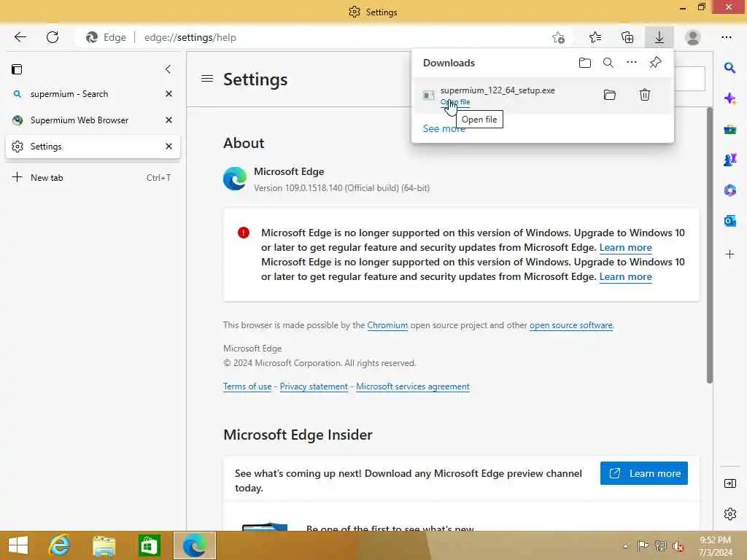Screen dimensions: 747x560
Task: Open File Explorer from taskbar
Action: pyautogui.click(x=104, y=545)
